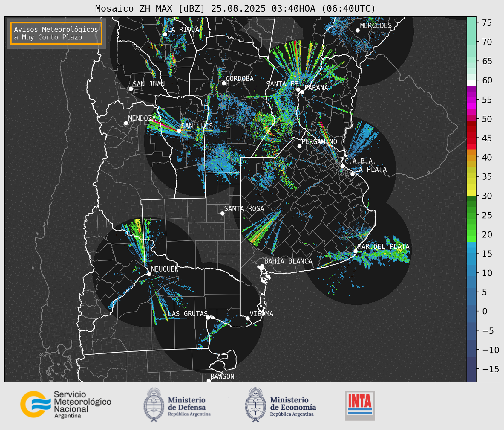Click the BAHÍA BLANCA label
Viewport: 504px width, 430px height.
pyautogui.click(x=288, y=261)
